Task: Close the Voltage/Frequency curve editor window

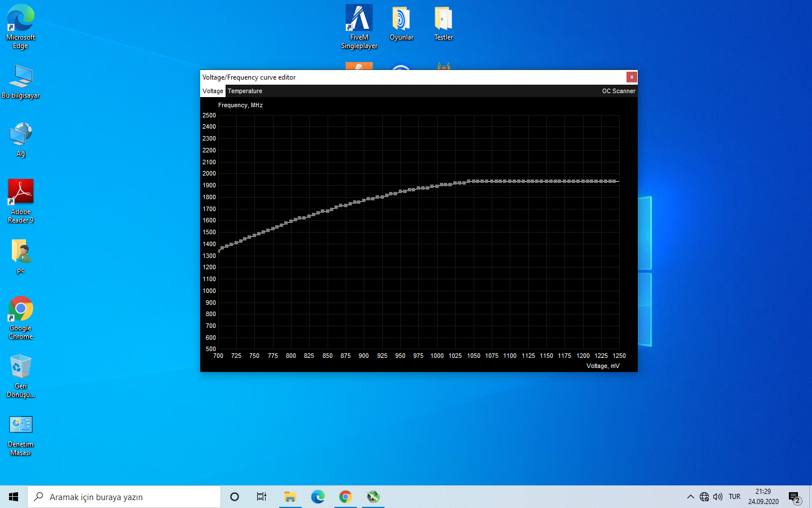Action: point(632,77)
